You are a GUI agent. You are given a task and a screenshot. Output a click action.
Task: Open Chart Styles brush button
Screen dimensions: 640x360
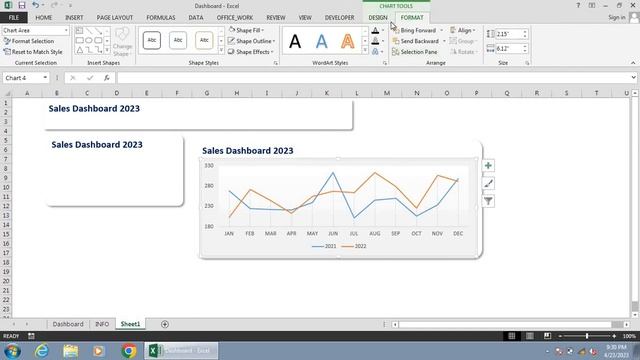coord(488,183)
